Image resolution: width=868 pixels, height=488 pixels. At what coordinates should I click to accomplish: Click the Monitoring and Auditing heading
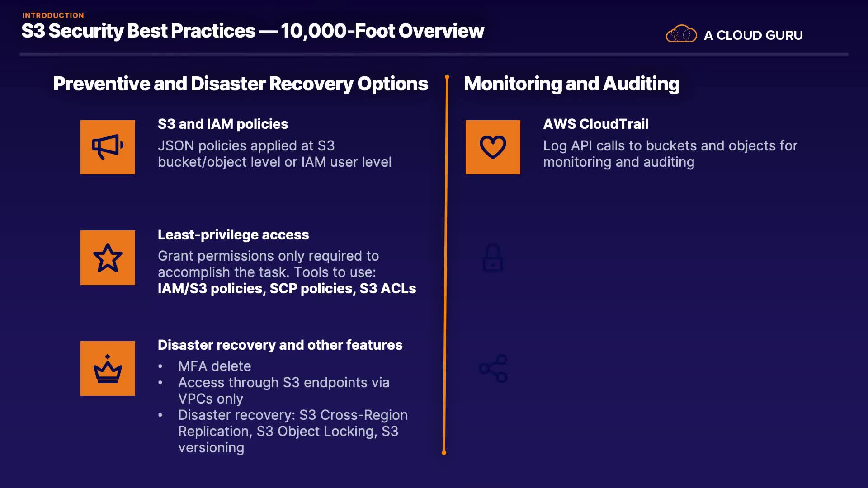(571, 84)
